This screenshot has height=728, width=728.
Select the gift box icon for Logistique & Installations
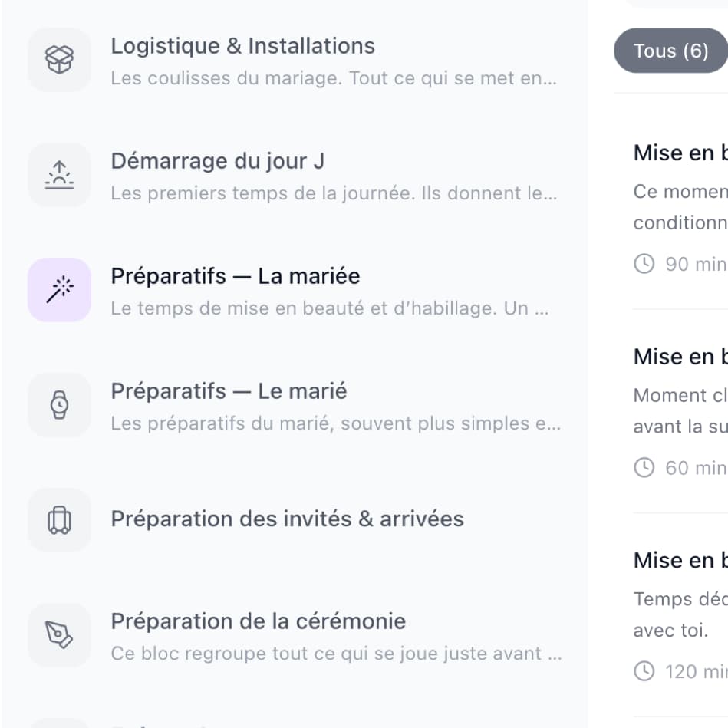click(x=59, y=60)
